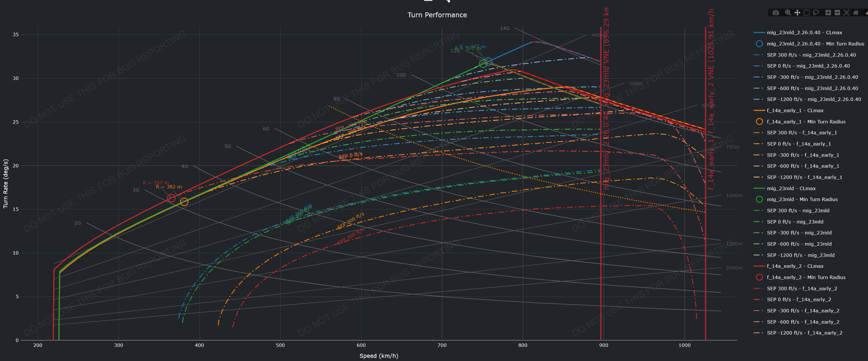The width and height of the screenshot is (868, 361).
Task: Reset axes with the home icon
Action: pos(856,12)
